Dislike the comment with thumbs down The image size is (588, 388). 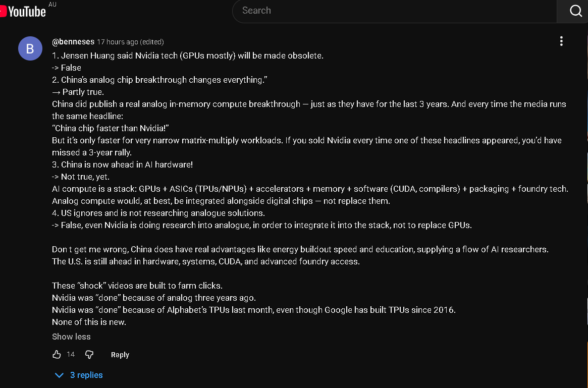[x=89, y=355]
